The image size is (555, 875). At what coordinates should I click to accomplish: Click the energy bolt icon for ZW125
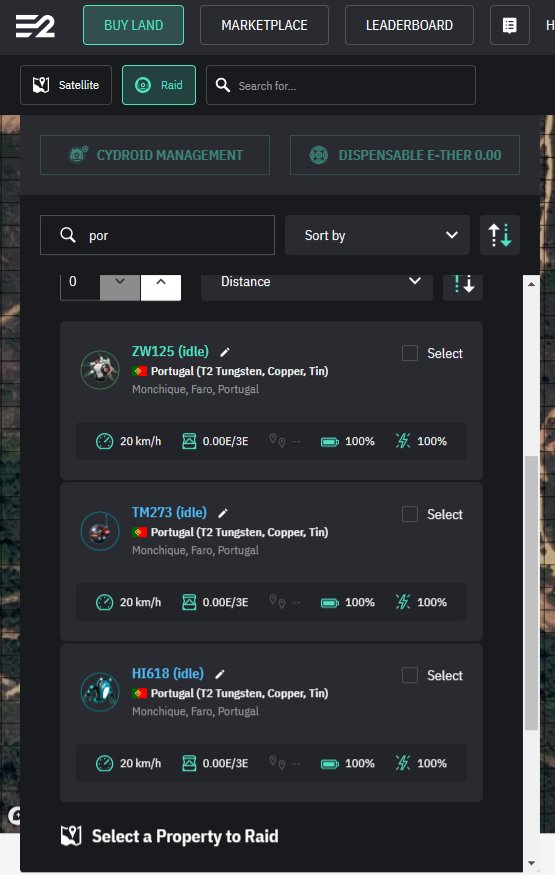(x=403, y=441)
